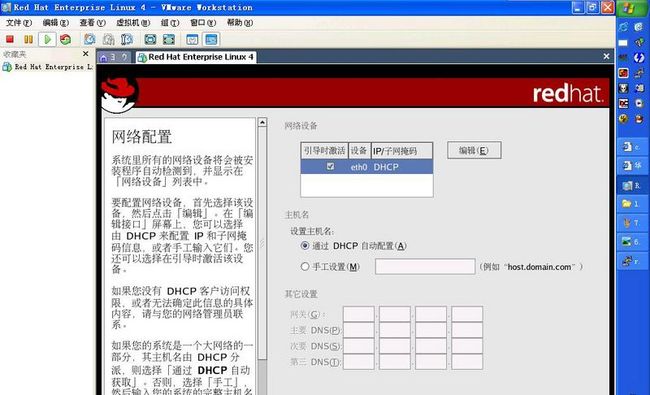Click the Take Snapshot toolbar icon
650x395 pixels.
(90, 39)
